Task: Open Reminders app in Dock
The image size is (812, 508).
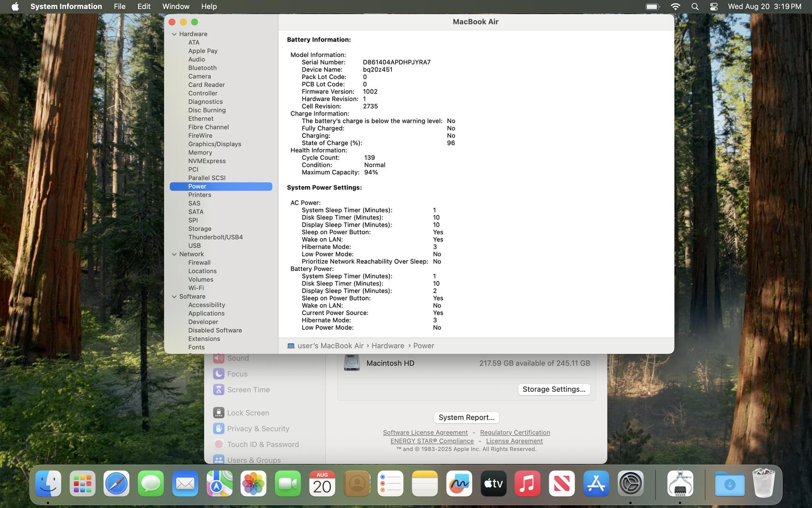Action: 390,484
